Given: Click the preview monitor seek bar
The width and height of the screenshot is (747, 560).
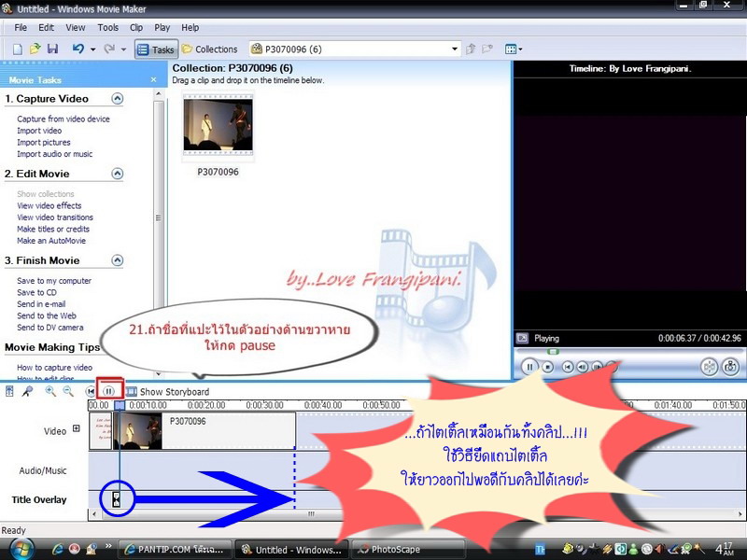Looking at the screenshot, I should tap(628, 352).
